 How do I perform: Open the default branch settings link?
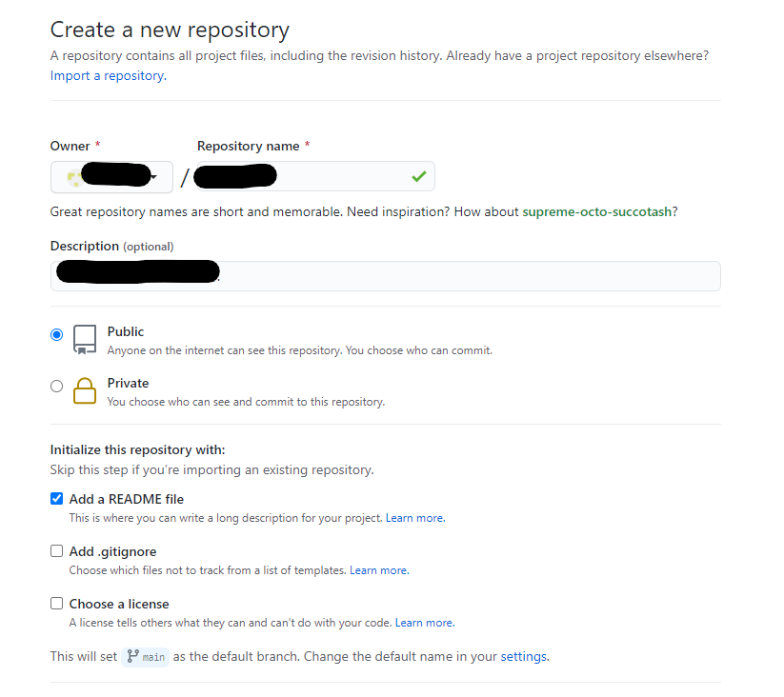(x=525, y=656)
